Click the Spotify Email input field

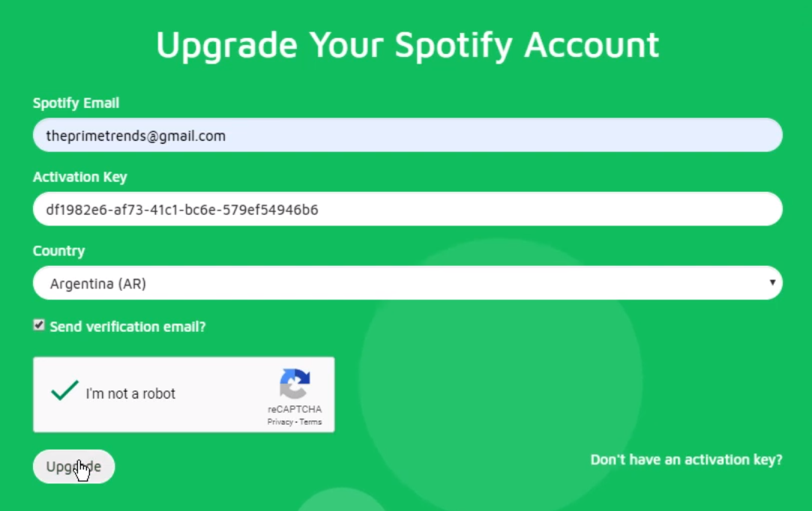[x=407, y=135]
